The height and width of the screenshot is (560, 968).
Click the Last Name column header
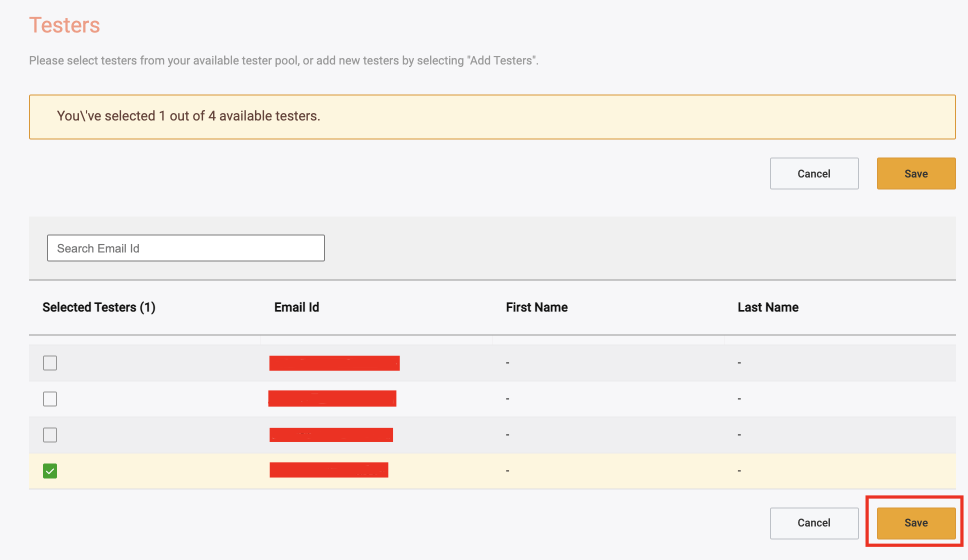[767, 307]
